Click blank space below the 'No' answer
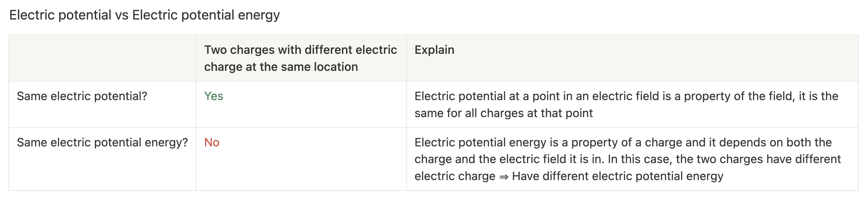 click(269, 172)
